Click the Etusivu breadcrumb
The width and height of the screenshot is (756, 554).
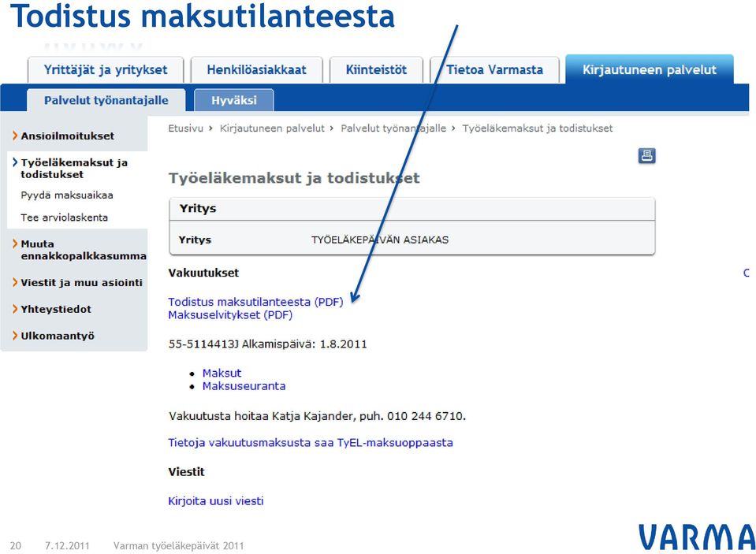(185, 128)
